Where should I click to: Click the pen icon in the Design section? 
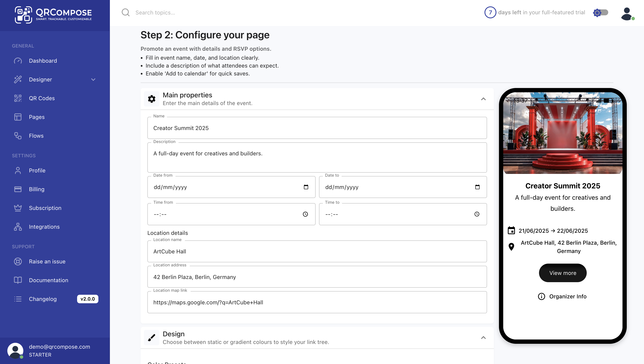[x=152, y=337]
